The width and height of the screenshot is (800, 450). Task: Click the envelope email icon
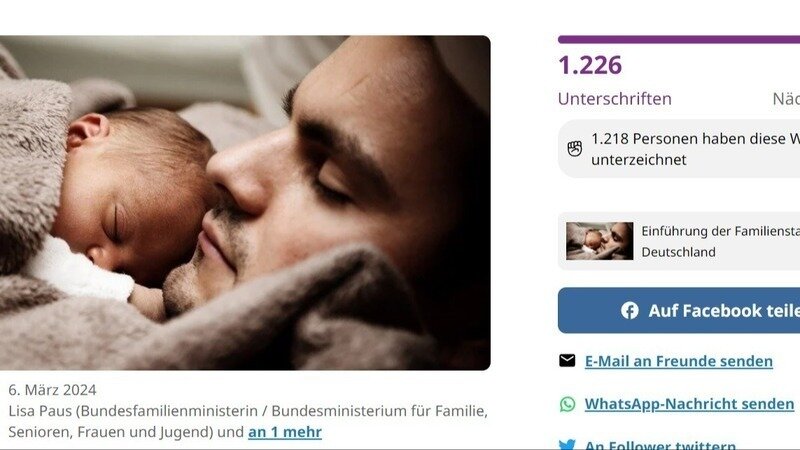tap(567, 361)
